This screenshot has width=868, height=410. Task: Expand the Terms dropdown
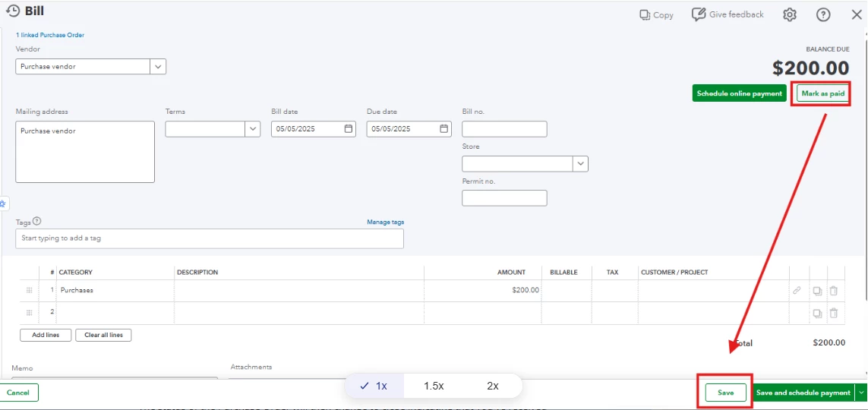coord(253,129)
